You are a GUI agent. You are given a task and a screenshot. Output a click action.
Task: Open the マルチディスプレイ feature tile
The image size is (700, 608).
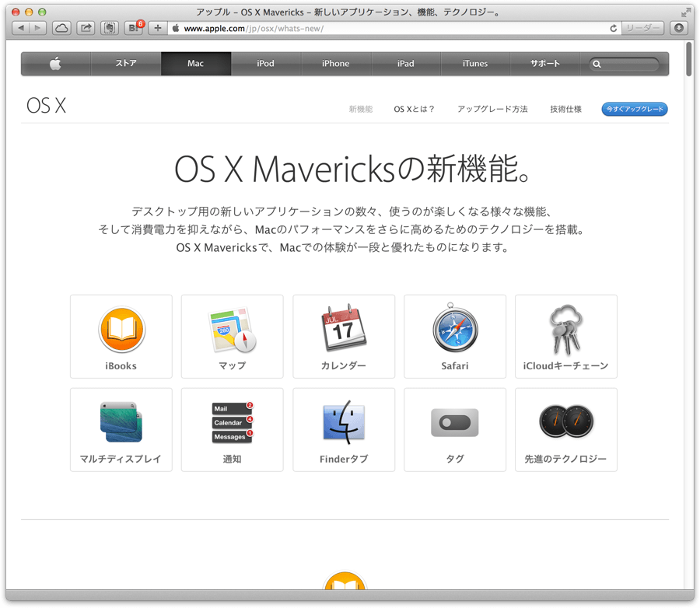(121, 429)
